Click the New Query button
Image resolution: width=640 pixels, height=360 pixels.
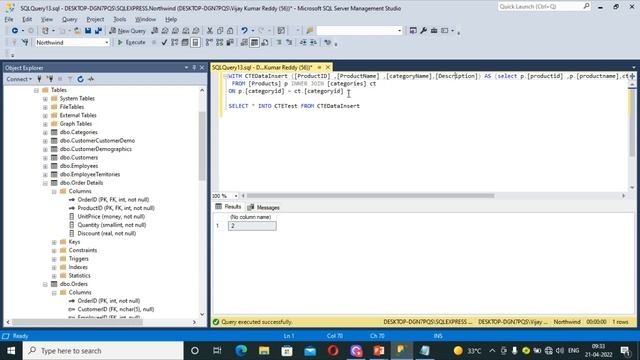[x=127, y=31]
